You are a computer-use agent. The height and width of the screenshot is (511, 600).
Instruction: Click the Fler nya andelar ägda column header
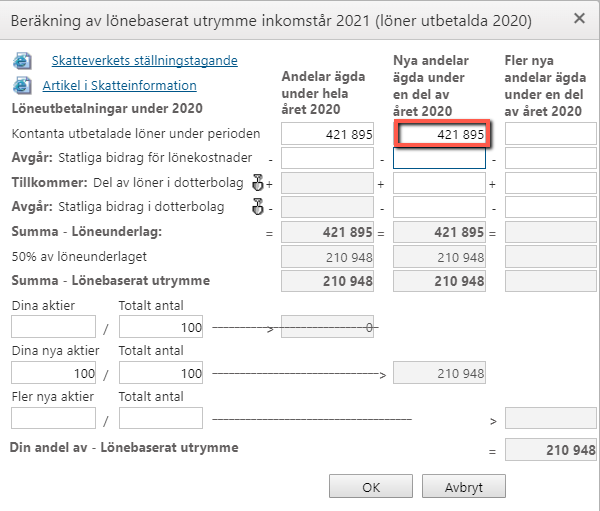pyautogui.click(x=545, y=86)
